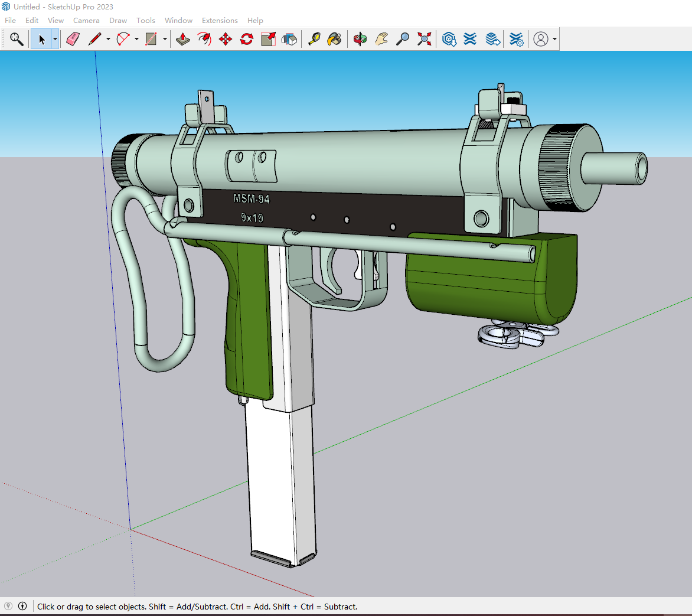
Task: Expand the Line tool dropdown arrow
Action: (x=108, y=39)
